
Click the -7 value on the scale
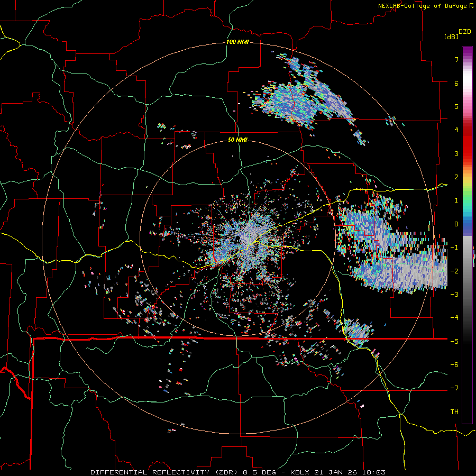454,388
